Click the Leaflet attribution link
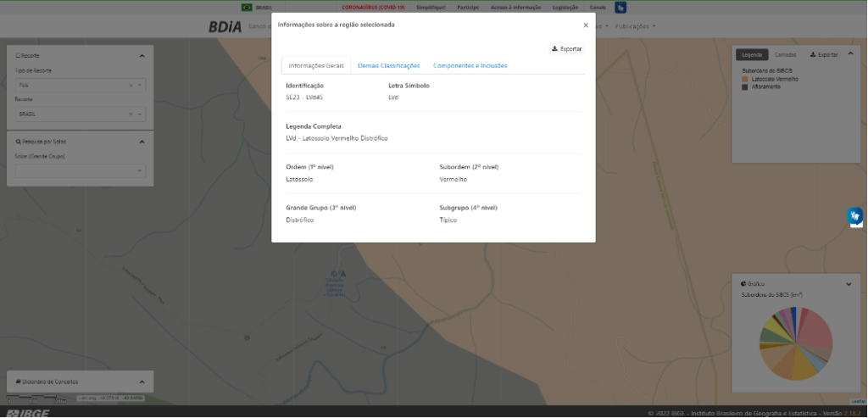Image resolution: width=868 pixels, height=418 pixels. pyautogui.click(x=858, y=401)
